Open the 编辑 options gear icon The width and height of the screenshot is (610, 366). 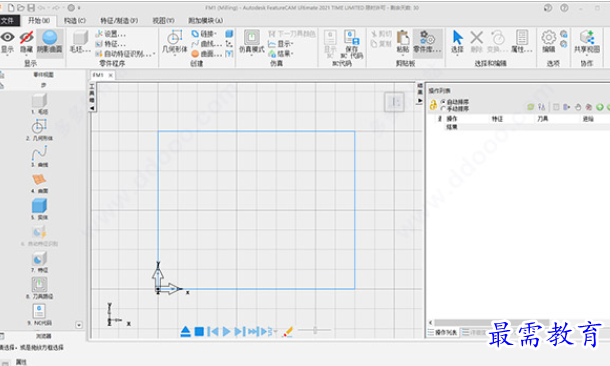[x=549, y=38]
